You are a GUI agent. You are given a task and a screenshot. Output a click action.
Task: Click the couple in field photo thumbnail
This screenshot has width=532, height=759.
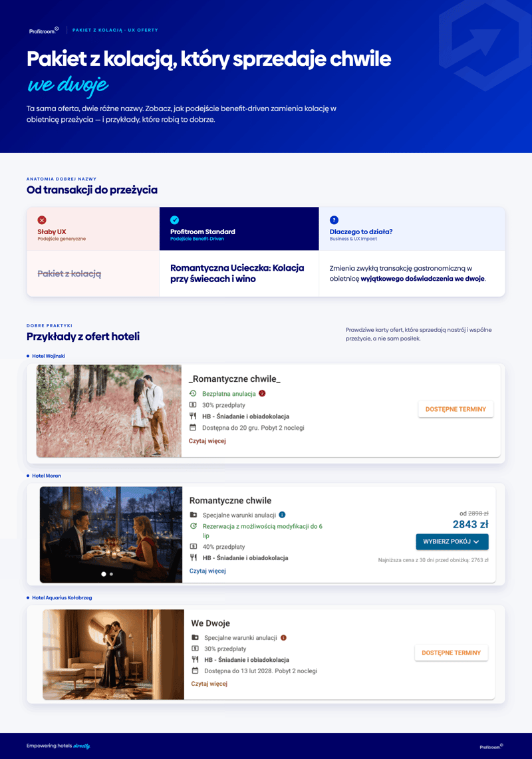point(109,411)
